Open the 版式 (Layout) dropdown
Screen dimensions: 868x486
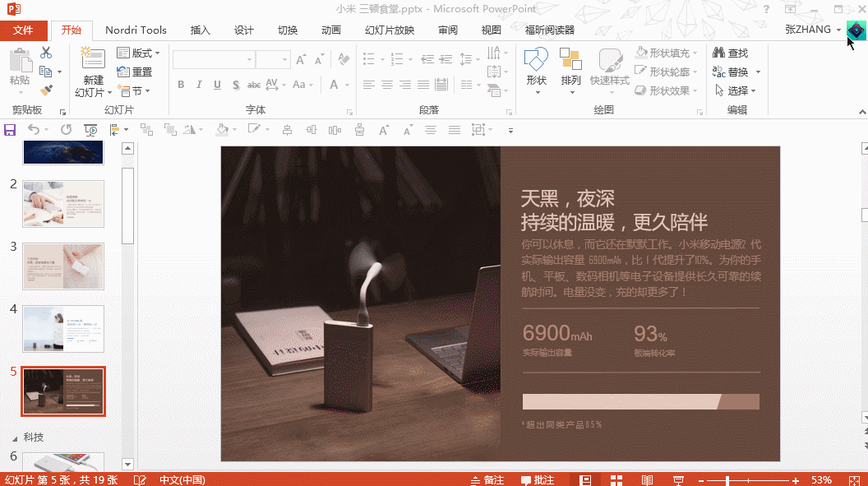coord(138,53)
